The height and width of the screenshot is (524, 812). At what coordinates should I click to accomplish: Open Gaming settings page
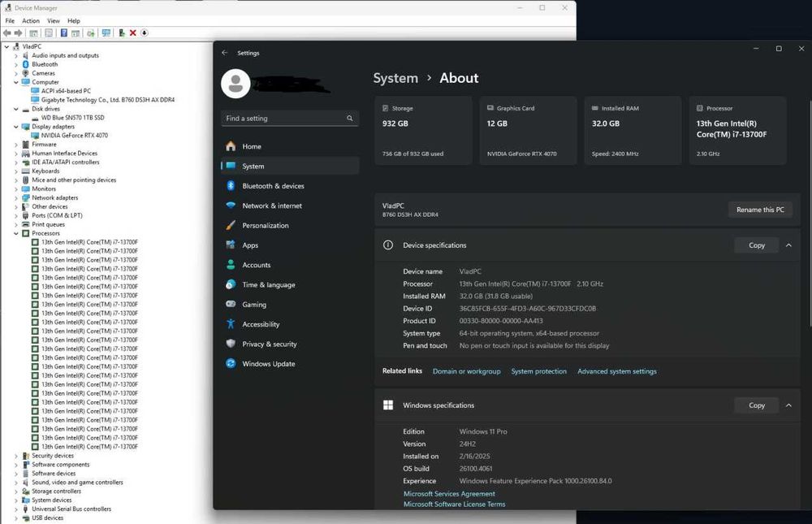[290, 304]
